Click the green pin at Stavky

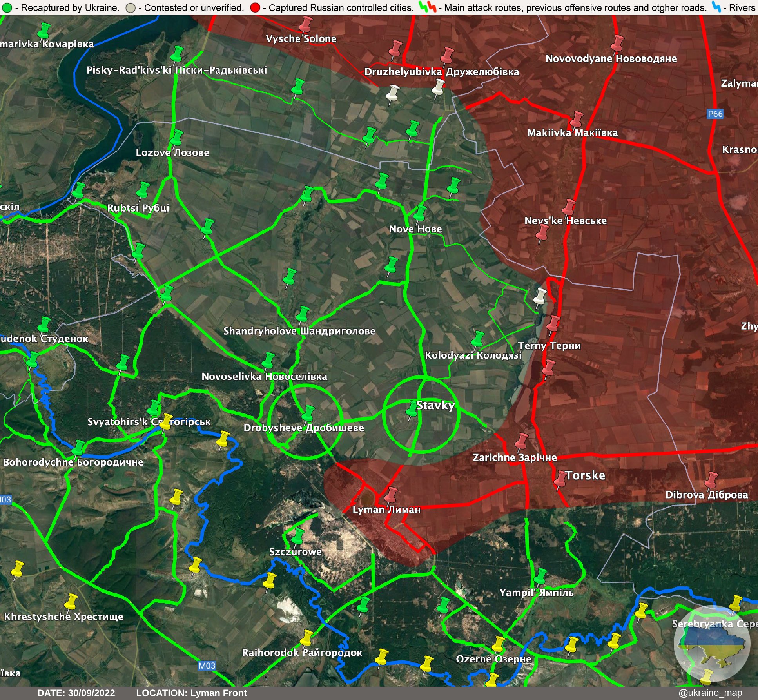[412, 409]
